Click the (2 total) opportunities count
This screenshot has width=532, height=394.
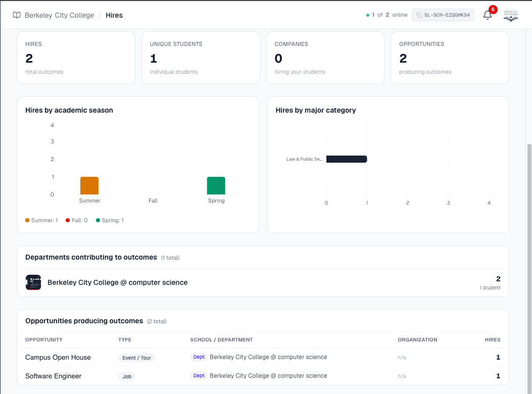point(157,321)
